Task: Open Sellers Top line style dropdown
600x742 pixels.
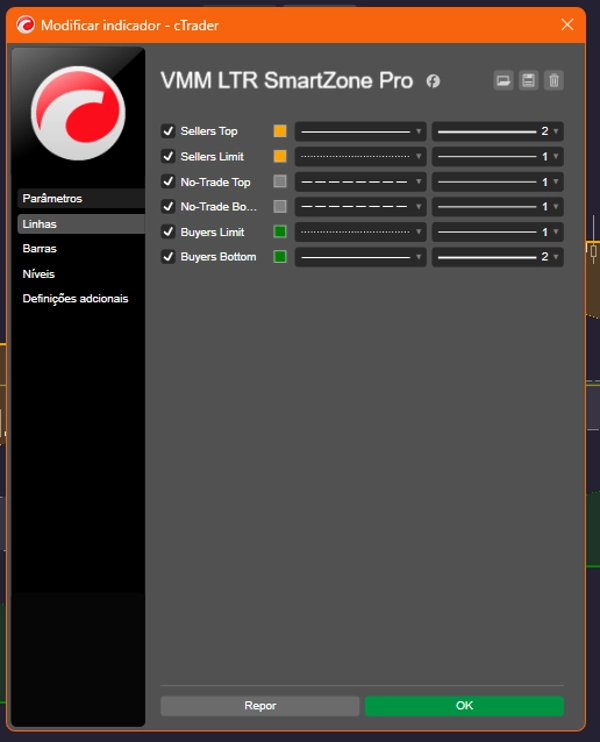Action: 361,132
